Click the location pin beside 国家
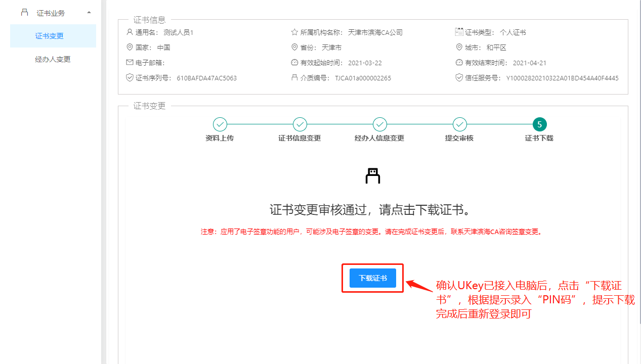The width and height of the screenshot is (641, 364). (x=130, y=48)
